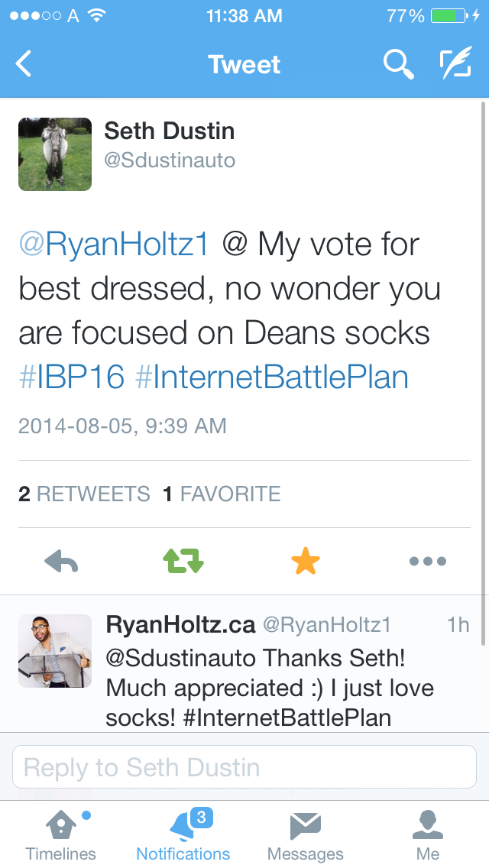
Task: View the 1 Favorite list
Action: pyautogui.click(x=222, y=494)
